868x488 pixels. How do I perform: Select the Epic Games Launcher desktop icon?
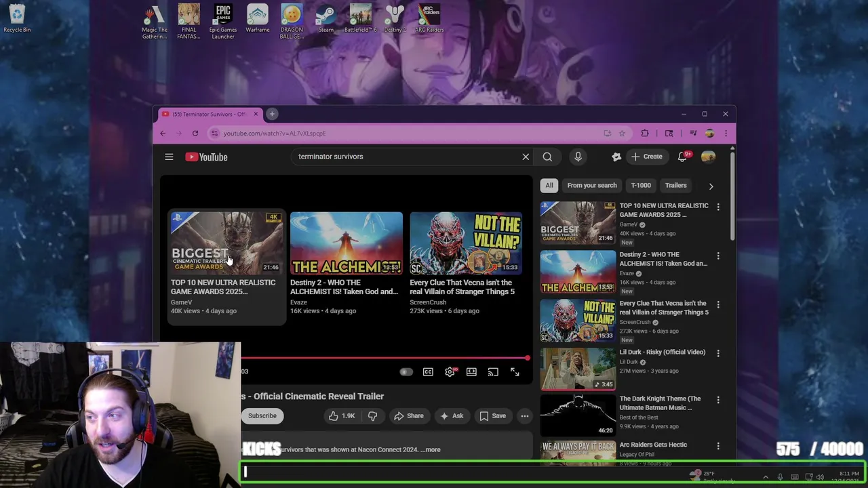223,22
